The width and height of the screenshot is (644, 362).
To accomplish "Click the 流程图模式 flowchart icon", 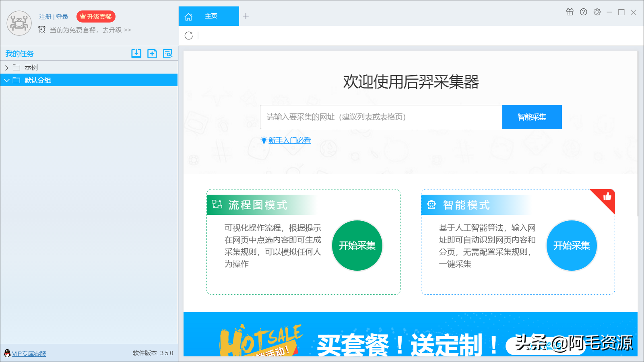I will (217, 205).
